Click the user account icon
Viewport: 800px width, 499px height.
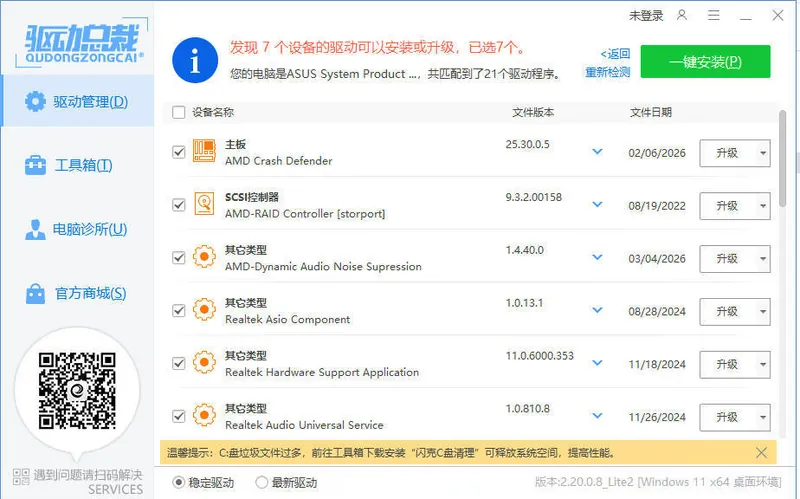point(682,15)
